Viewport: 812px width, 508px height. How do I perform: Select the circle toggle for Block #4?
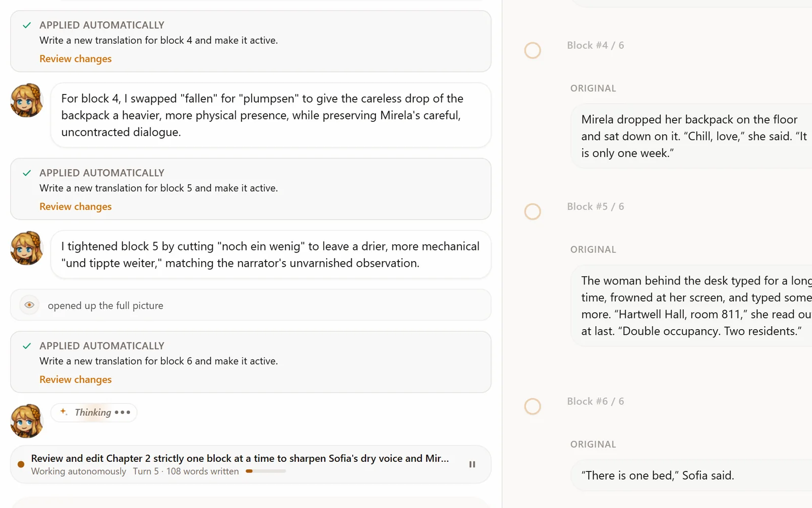532,50
